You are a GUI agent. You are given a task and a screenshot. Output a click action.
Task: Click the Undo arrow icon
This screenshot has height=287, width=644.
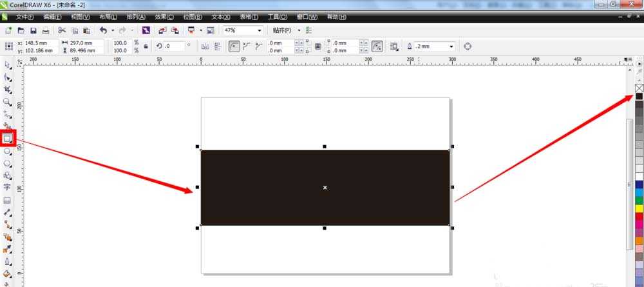click(103, 30)
